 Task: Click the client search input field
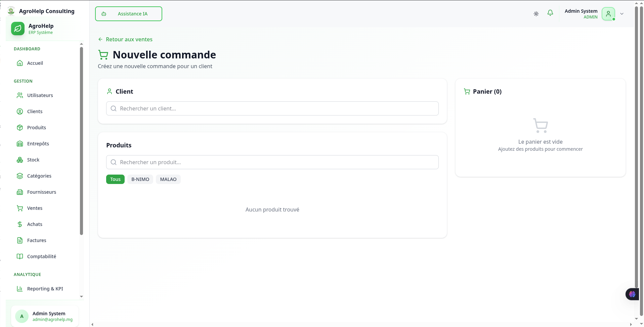(x=272, y=108)
